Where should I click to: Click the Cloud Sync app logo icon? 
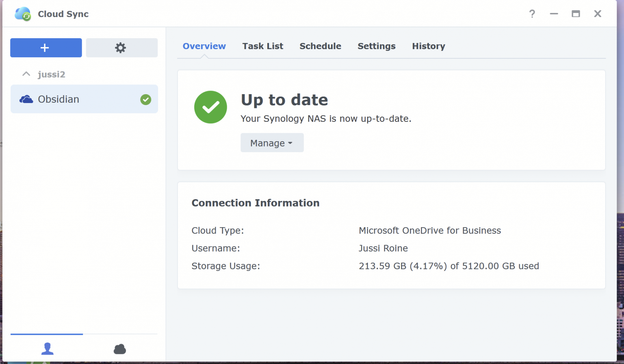click(23, 14)
